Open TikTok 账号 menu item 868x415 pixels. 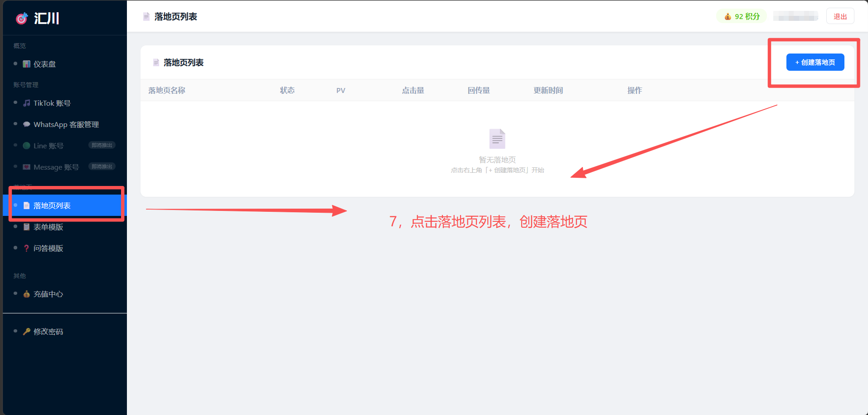pyautogui.click(x=65, y=103)
